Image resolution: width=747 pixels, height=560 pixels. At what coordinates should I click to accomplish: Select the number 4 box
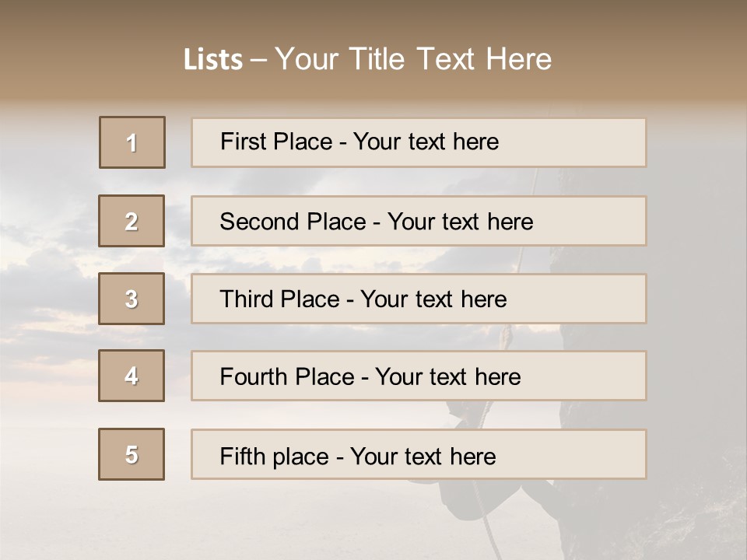point(132,376)
